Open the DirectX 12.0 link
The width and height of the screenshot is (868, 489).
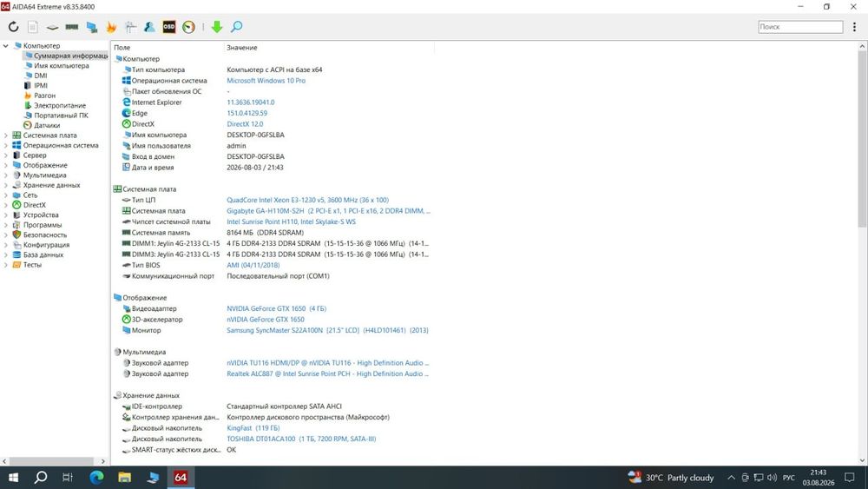point(245,124)
